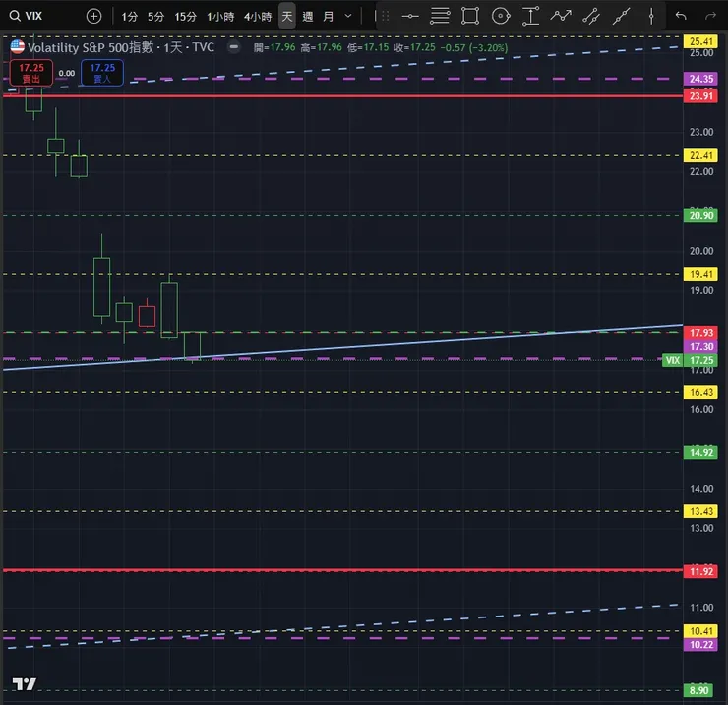Select the vertical line tool
728x705 pixels.
pos(651,17)
